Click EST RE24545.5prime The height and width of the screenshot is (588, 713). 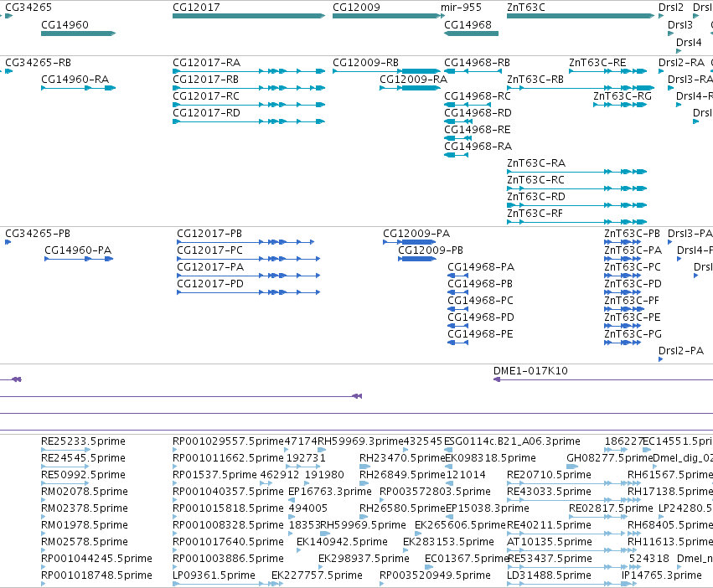click(x=65, y=467)
